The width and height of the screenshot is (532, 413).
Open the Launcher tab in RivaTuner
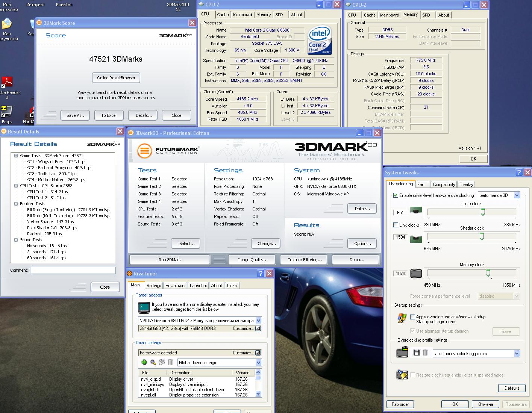coord(198,286)
